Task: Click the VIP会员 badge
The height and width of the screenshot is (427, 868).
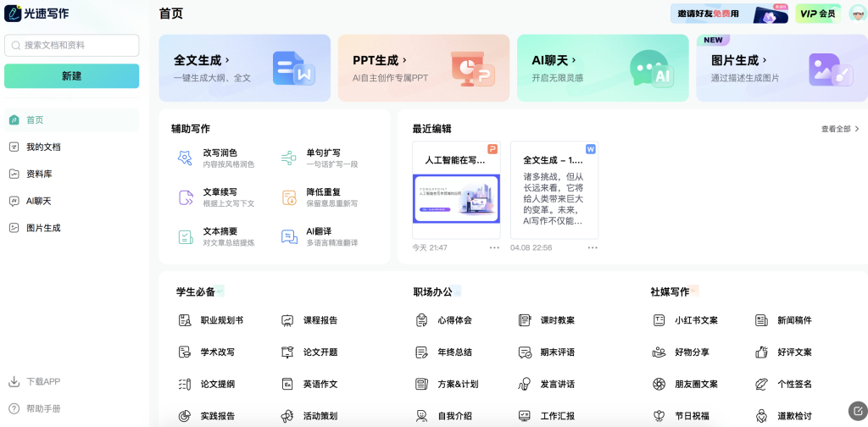Action: (818, 14)
